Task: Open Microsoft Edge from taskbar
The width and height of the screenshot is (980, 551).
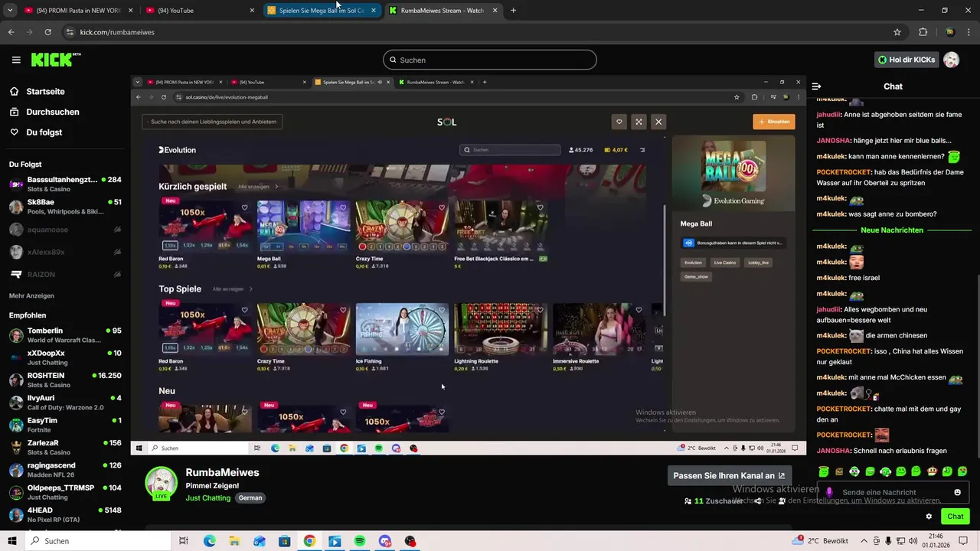Action: tap(209, 541)
